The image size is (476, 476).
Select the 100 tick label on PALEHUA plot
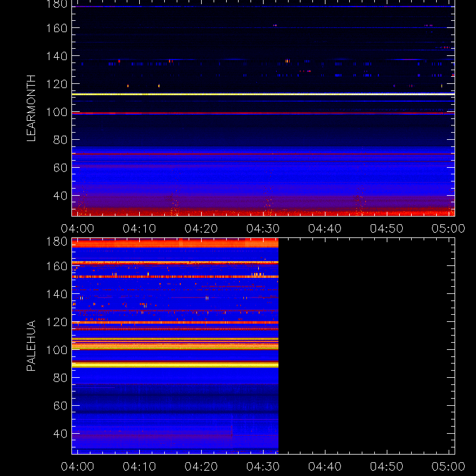coord(57,350)
